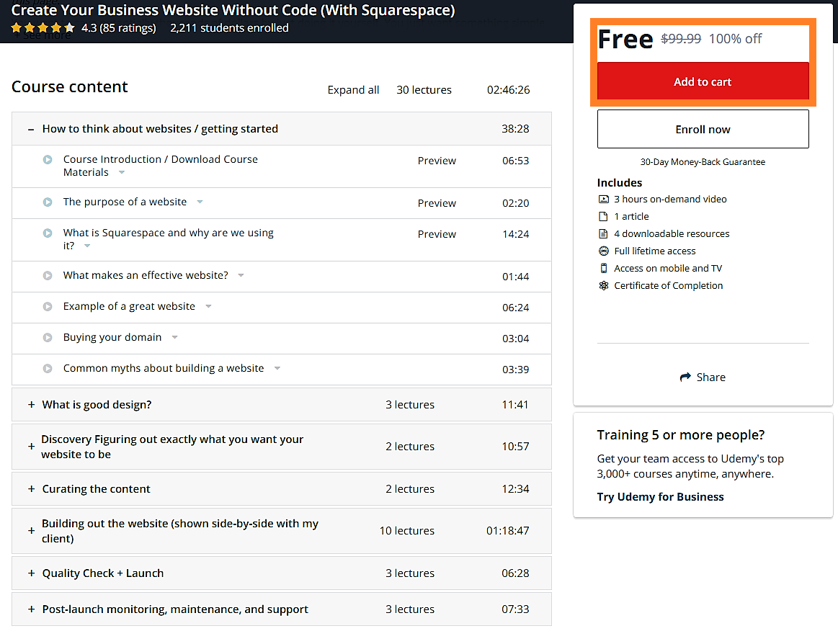
Task: Click the downloadable resources document icon
Action: [603, 233]
